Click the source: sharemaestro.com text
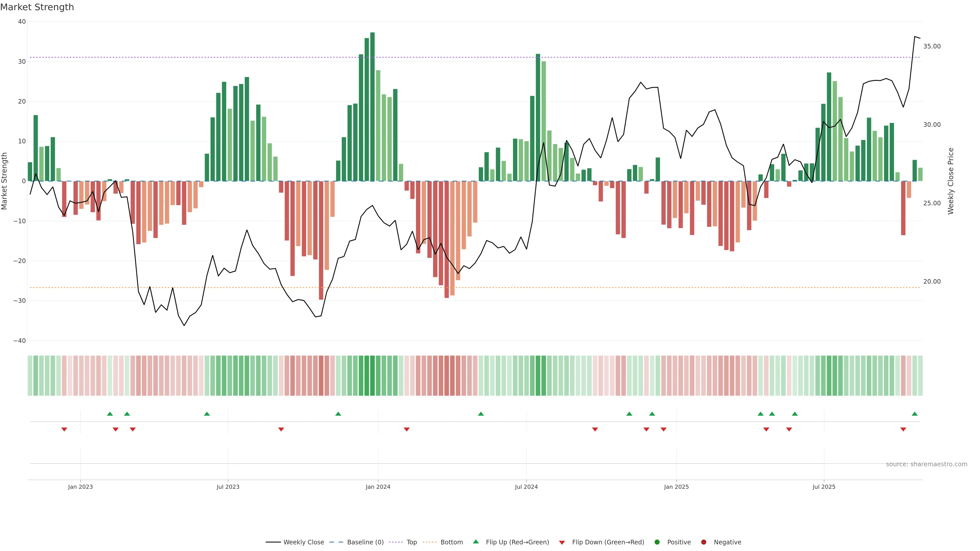 pyautogui.click(x=926, y=464)
